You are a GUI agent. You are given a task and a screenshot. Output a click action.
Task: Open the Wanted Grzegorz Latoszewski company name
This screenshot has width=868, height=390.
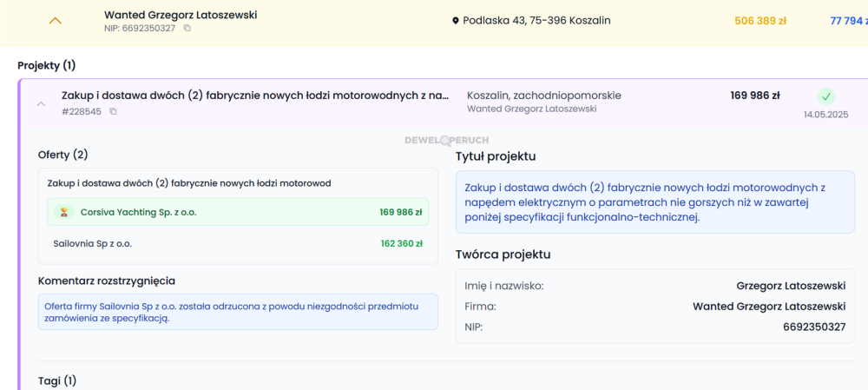point(181,15)
